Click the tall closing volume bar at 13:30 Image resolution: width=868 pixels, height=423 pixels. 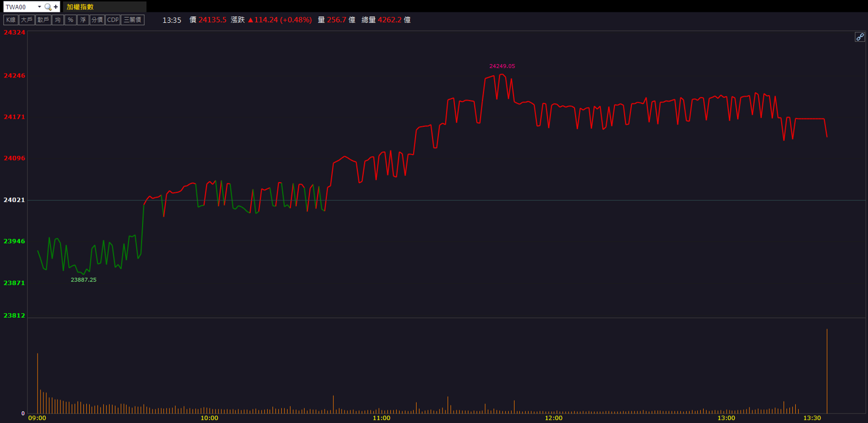coord(827,371)
